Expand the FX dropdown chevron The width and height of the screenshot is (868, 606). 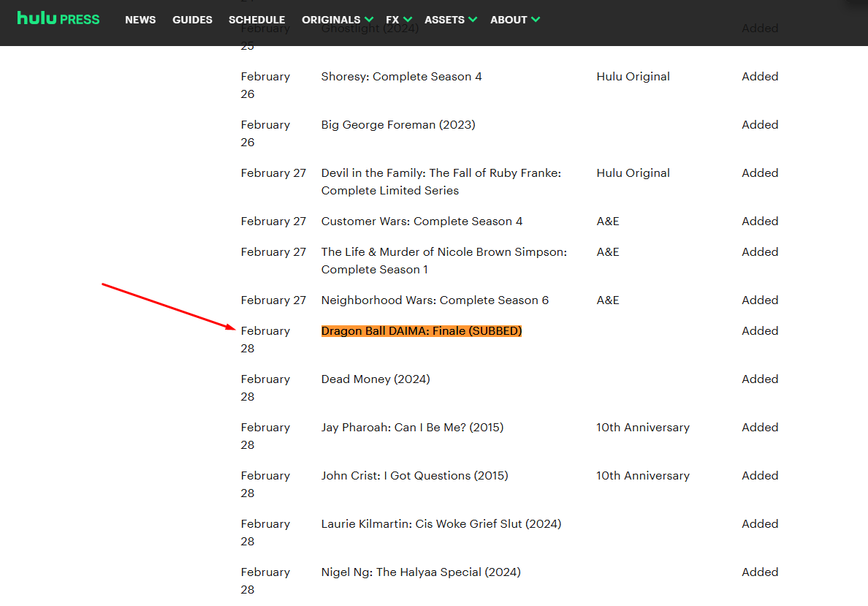coord(408,20)
